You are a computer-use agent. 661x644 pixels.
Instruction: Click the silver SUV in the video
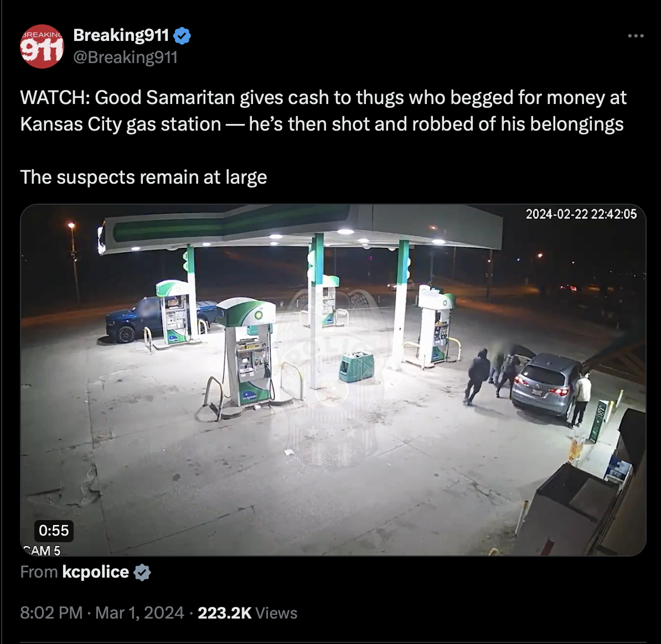546,383
